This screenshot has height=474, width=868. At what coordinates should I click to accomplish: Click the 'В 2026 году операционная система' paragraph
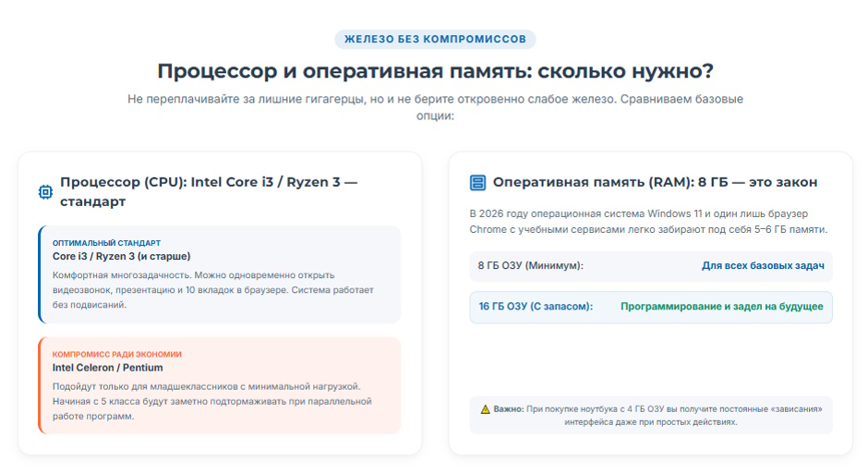(x=648, y=222)
